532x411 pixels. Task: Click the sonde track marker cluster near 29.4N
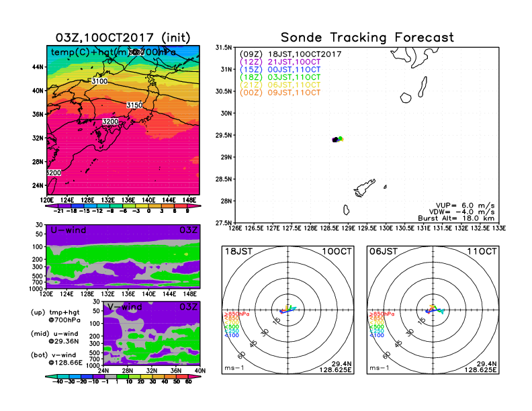click(338, 140)
